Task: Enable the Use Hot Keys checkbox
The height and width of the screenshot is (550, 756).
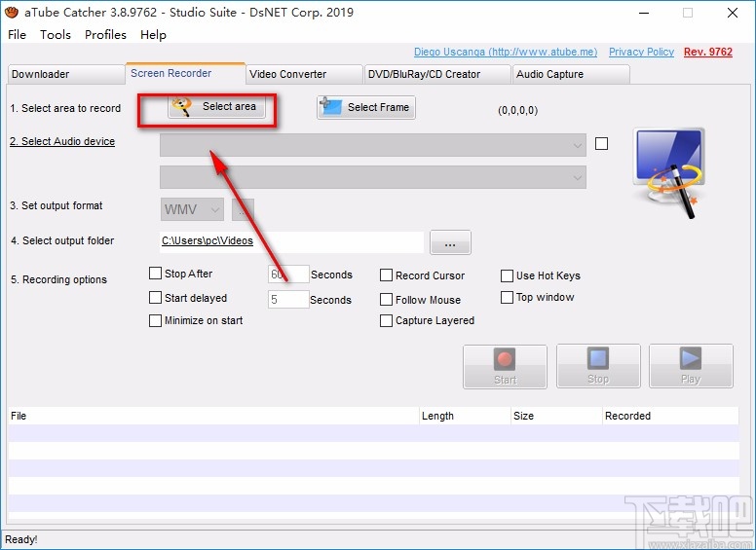Action: (x=508, y=275)
